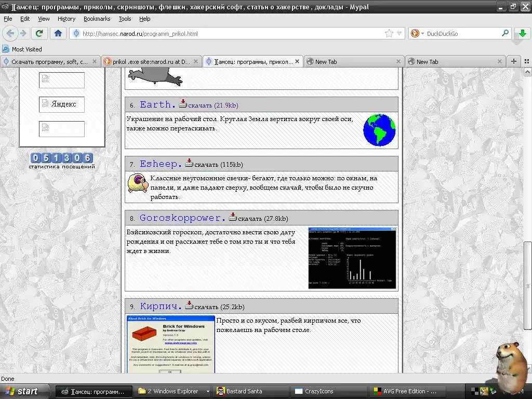Open the Esheep program title link
The width and height of the screenshot is (532, 399).
tap(161, 164)
